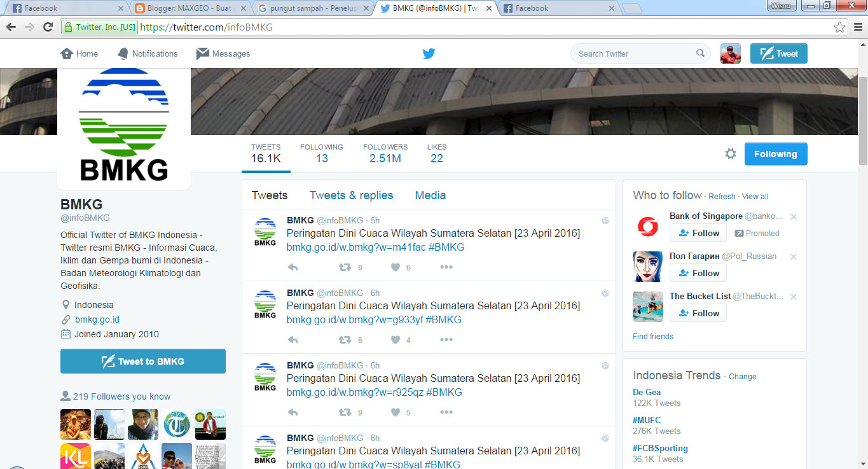Screen dimensions: 868x469
Task: Click the globe icon on 5h tweet
Action: [605, 221]
